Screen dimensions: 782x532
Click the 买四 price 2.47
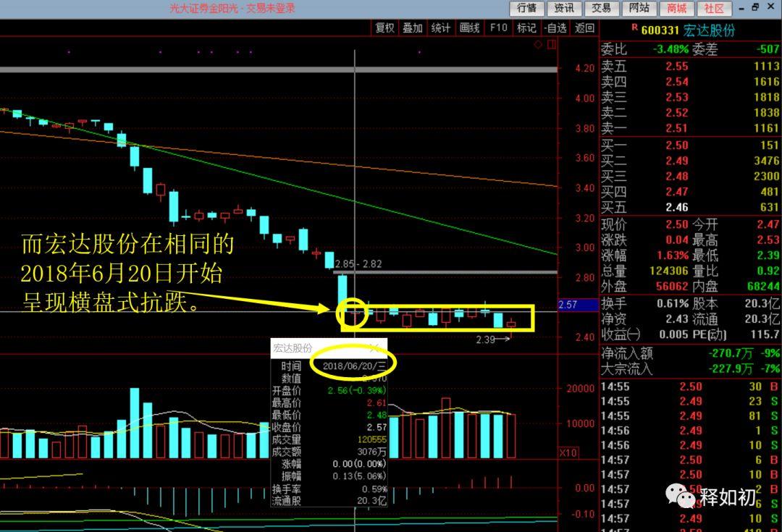click(x=677, y=192)
